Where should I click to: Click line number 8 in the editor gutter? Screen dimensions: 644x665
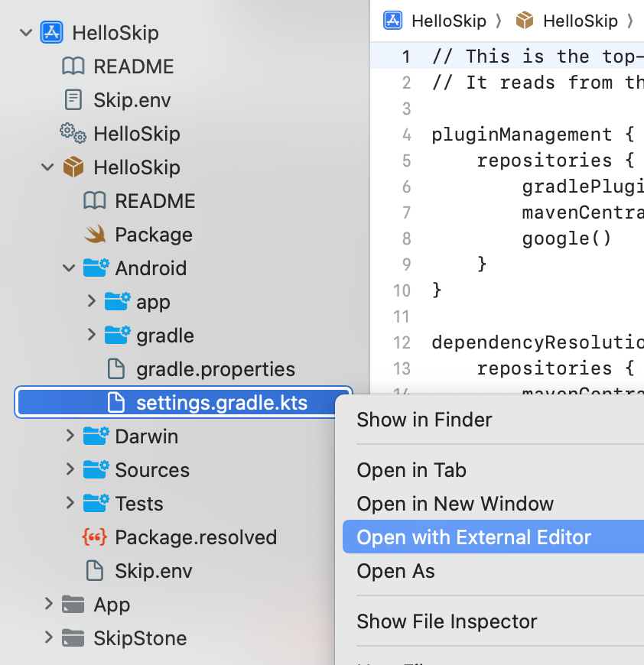coord(406,238)
